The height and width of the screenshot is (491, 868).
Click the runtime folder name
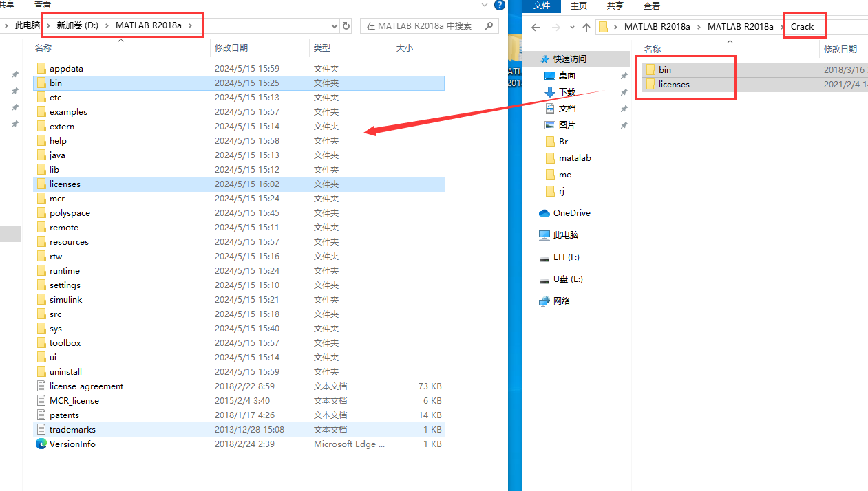[65, 271]
